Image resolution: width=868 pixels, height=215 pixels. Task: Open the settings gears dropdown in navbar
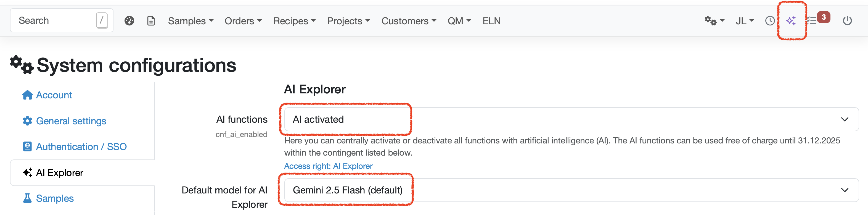pos(714,21)
